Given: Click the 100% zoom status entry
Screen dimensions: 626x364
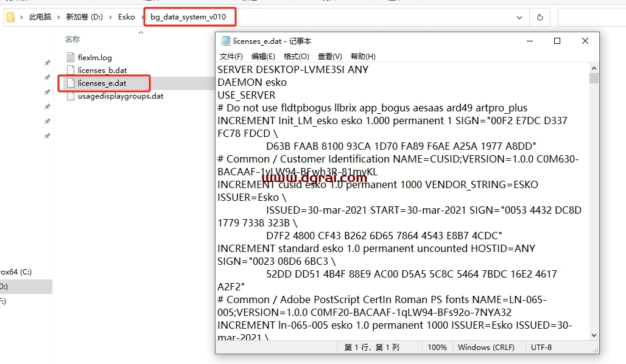Looking at the screenshot, I should click(x=437, y=347).
